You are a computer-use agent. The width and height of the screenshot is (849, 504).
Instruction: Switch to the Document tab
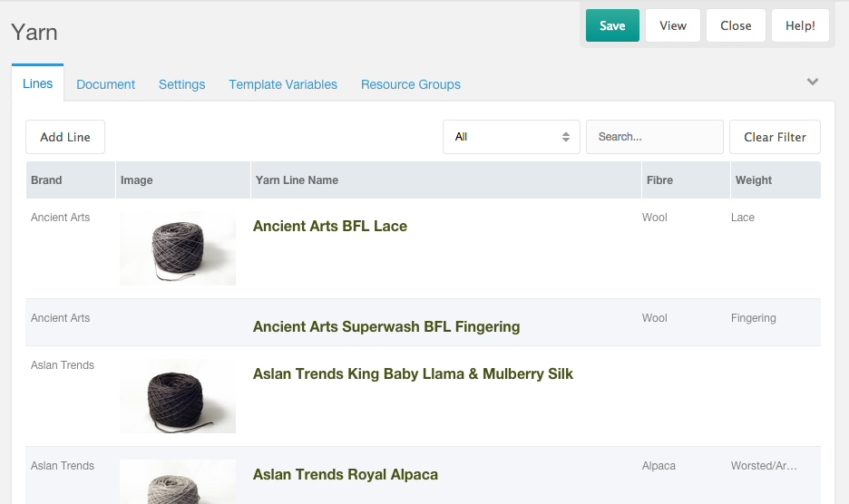[105, 84]
